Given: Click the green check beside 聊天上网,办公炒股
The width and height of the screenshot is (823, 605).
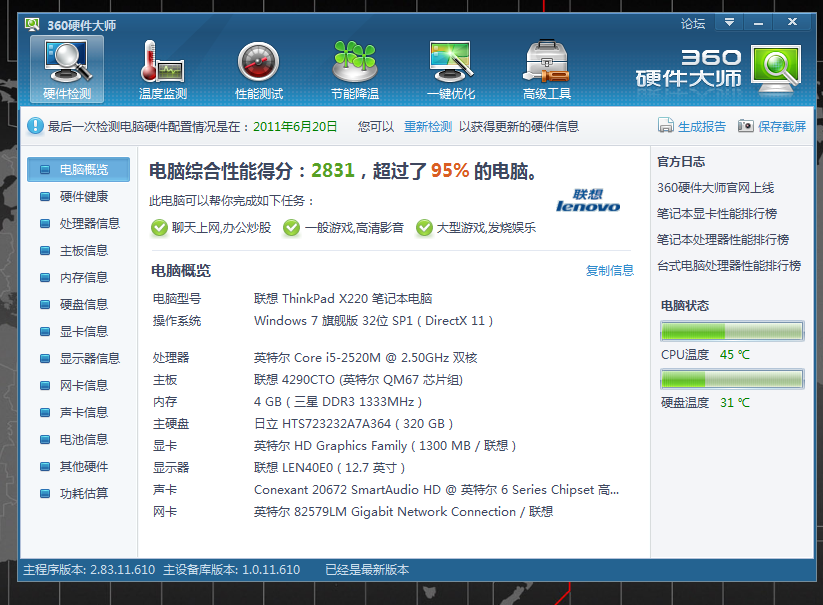Looking at the screenshot, I should click(159, 228).
